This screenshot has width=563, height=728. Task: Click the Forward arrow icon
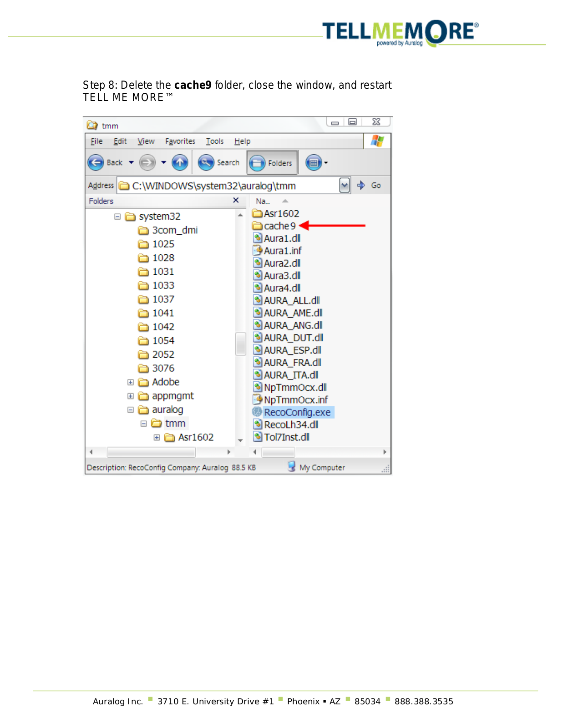coord(147,162)
